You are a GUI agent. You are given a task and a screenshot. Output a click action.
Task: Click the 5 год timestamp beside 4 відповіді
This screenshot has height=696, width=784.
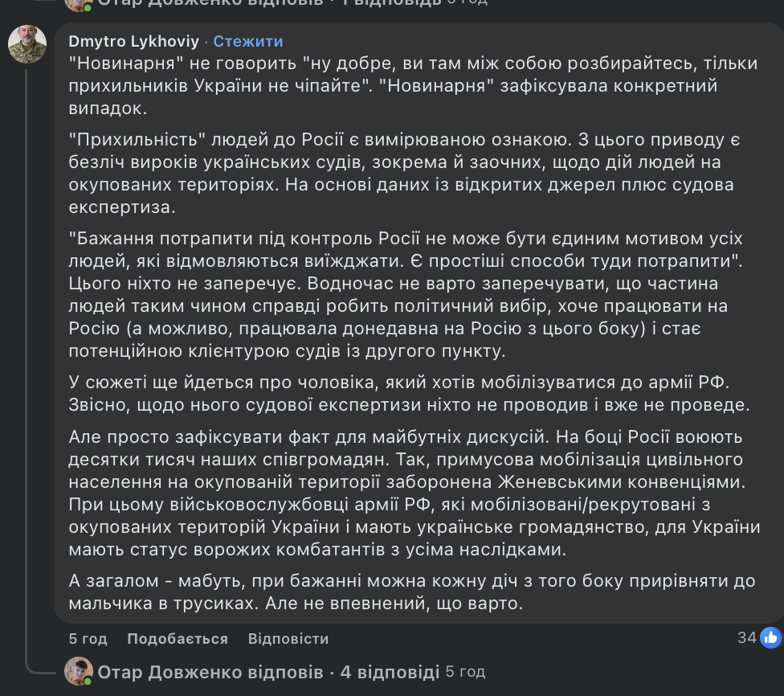click(x=466, y=671)
